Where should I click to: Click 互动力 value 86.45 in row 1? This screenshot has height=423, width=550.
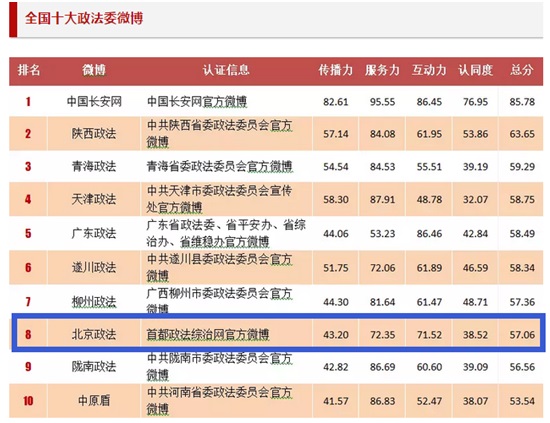click(429, 102)
